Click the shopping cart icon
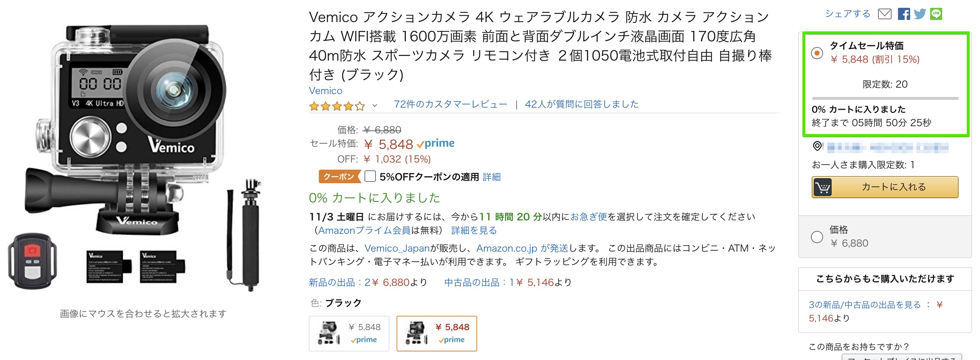The width and height of the screenshot is (980, 360). [822, 187]
